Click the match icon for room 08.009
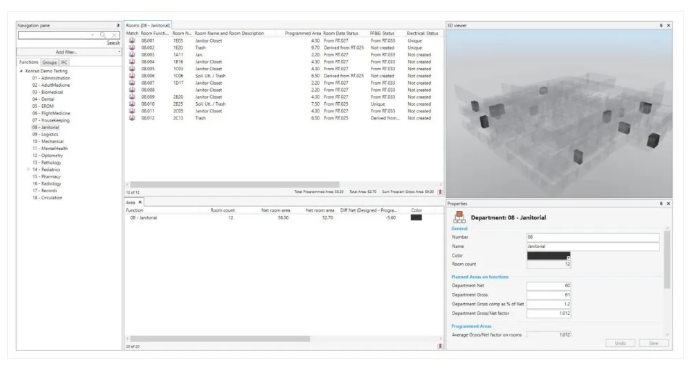694x372 pixels. click(132, 97)
